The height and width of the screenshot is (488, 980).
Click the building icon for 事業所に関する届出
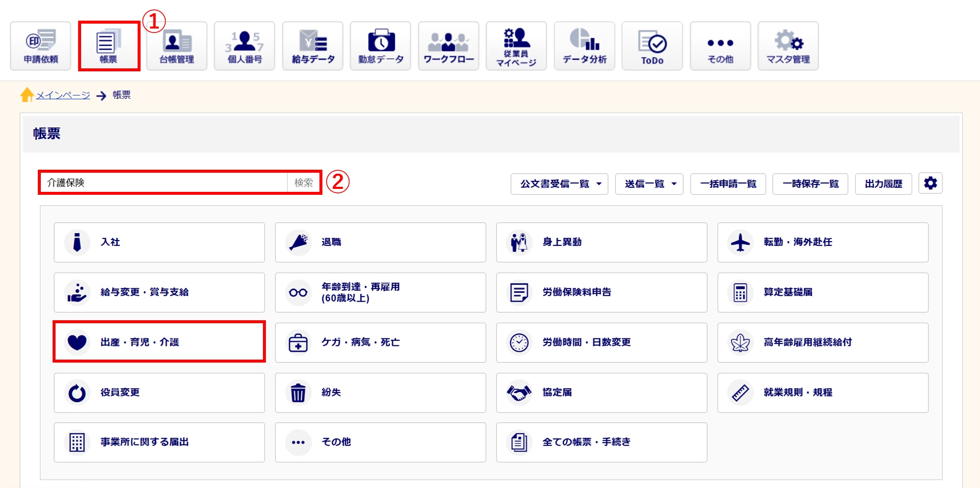pyautogui.click(x=77, y=442)
